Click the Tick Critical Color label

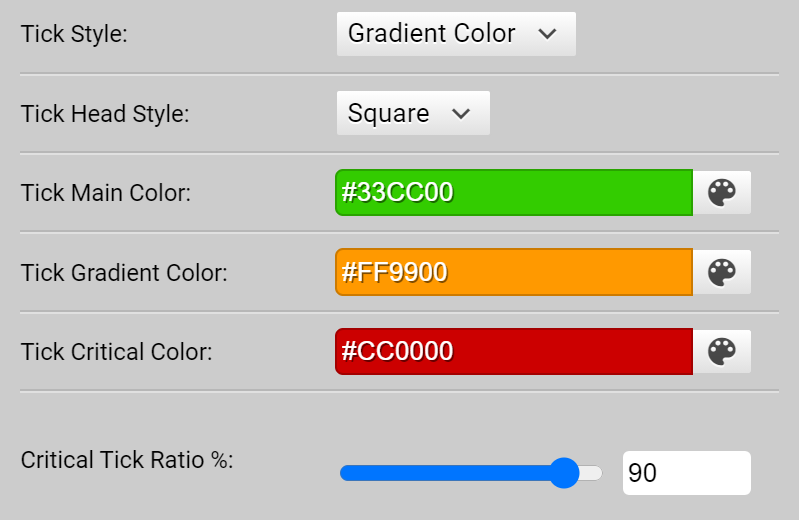click(x=116, y=352)
